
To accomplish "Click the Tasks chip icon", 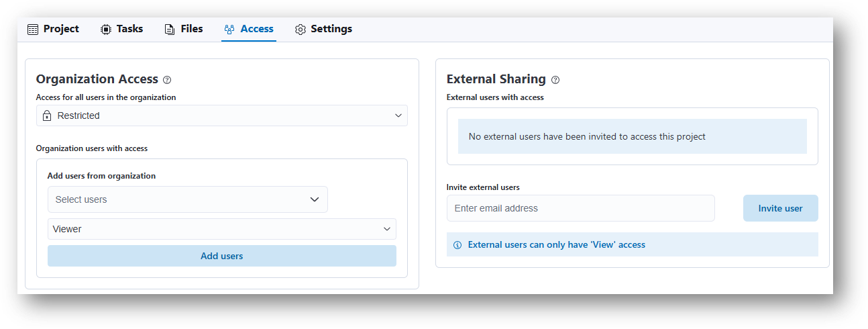I will [106, 30].
